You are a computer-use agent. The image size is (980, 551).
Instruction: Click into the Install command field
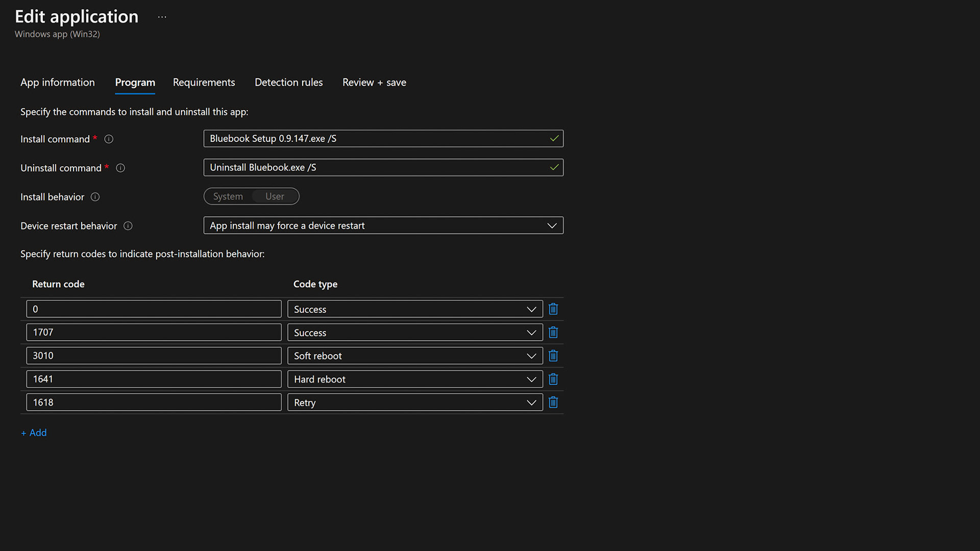click(x=375, y=139)
